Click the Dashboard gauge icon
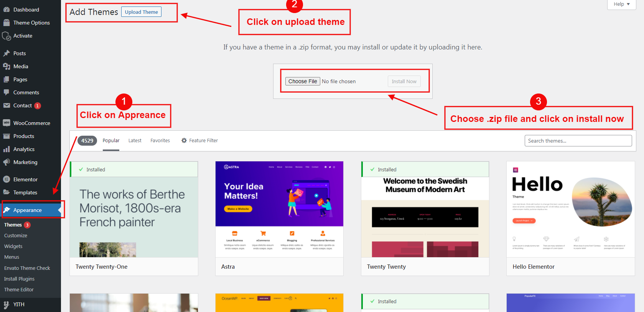The width and height of the screenshot is (644, 312). [7, 10]
